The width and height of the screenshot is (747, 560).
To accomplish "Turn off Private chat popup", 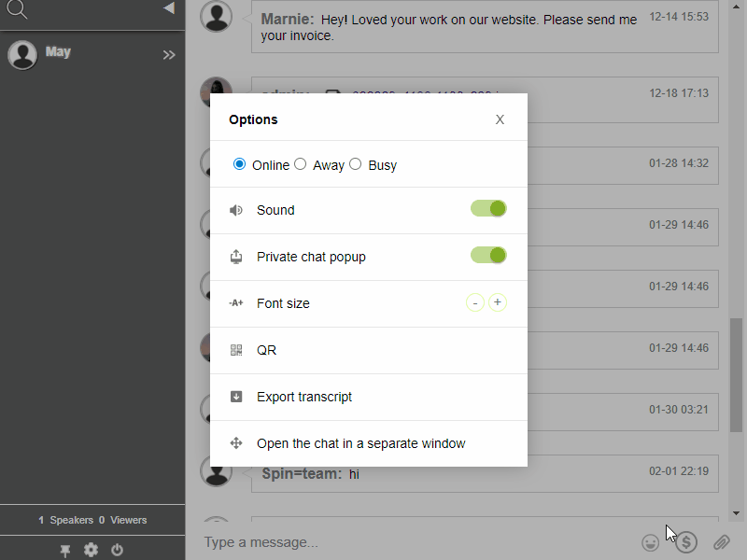I will 487,255.
